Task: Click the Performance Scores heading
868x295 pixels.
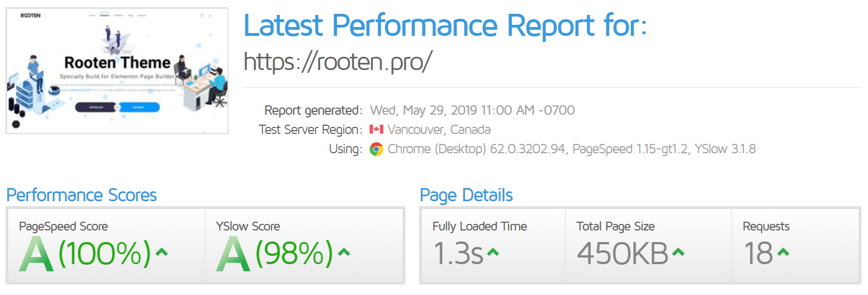Action: pos(82,195)
